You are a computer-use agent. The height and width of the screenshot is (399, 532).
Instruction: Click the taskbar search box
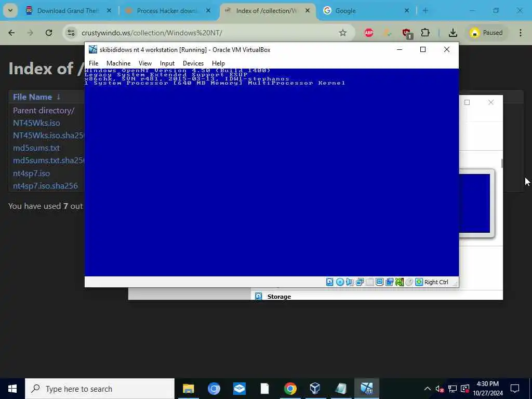click(x=100, y=389)
